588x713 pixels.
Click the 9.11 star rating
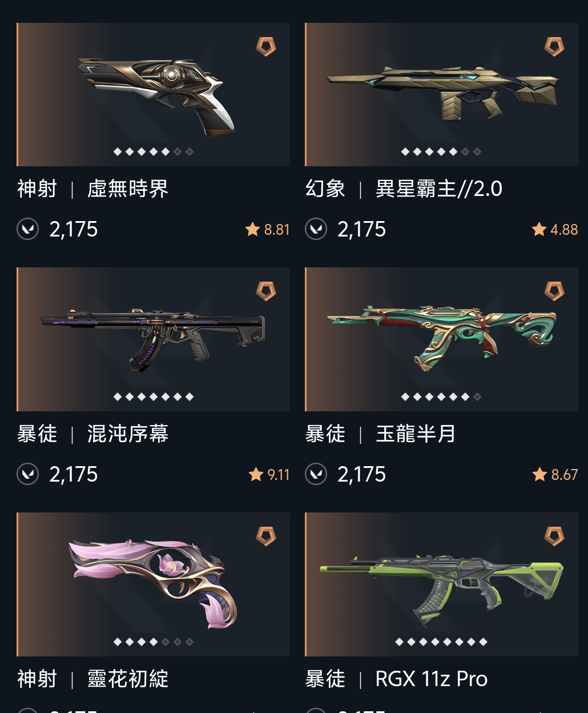coord(269,475)
